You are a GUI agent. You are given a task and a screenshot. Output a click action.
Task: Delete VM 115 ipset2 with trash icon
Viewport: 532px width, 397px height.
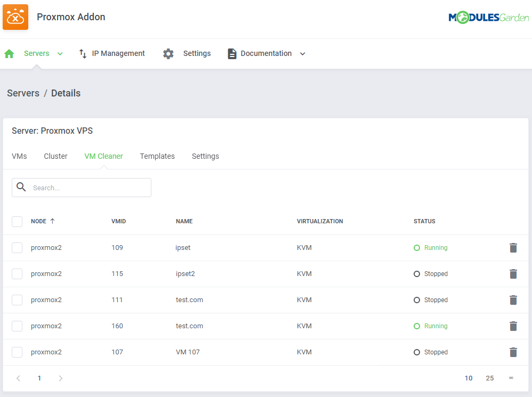(x=513, y=274)
